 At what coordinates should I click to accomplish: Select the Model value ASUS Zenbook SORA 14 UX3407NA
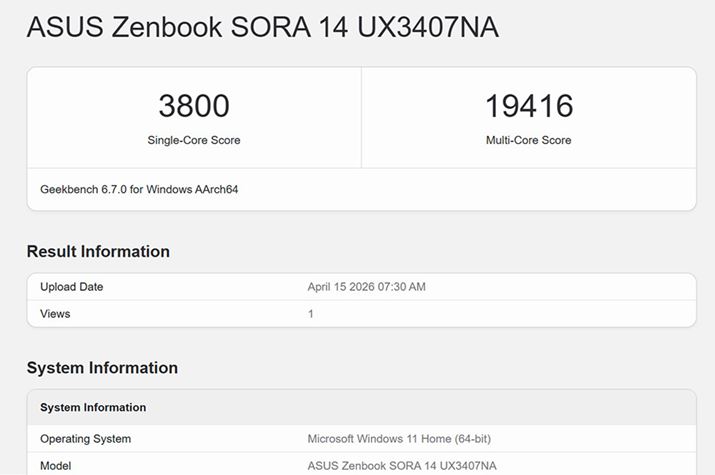pyautogui.click(x=402, y=465)
